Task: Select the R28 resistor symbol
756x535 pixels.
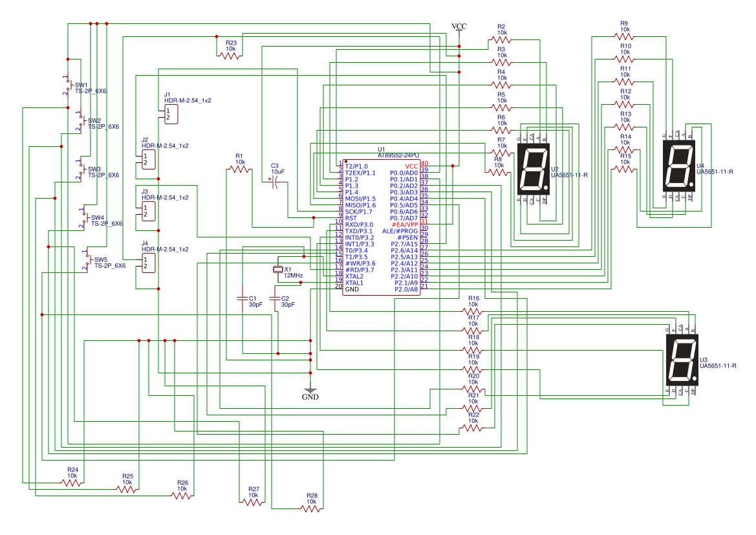Action: pyautogui.click(x=311, y=508)
